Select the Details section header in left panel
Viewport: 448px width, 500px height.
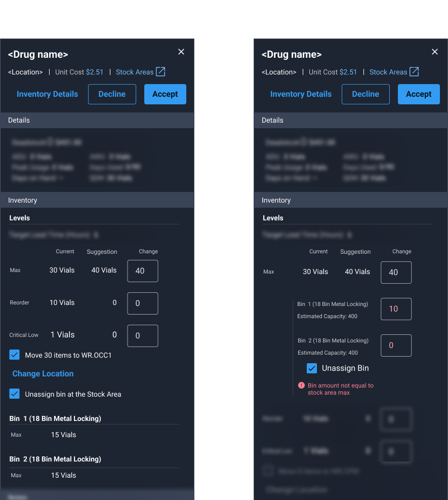click(x=97, y=120)
